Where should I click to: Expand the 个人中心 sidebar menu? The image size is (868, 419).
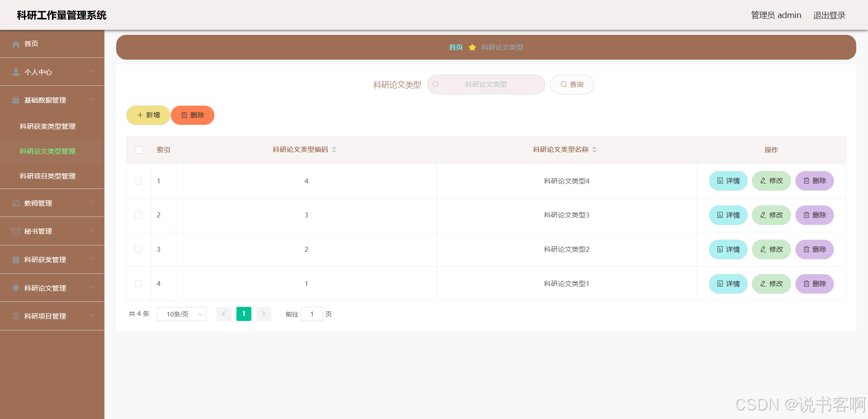pyautogui.click(x=52, y=72)
